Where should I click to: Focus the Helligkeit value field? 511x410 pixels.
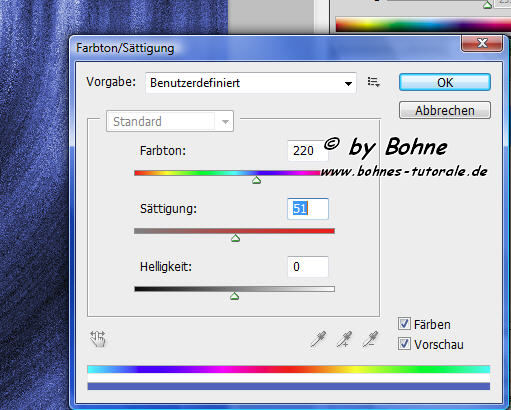[x=308, y=266]
